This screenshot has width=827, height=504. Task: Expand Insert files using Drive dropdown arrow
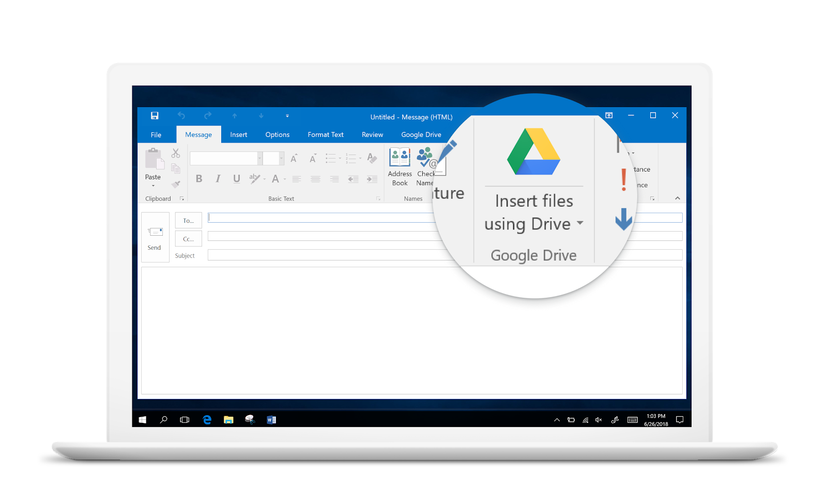click(580, 223)
